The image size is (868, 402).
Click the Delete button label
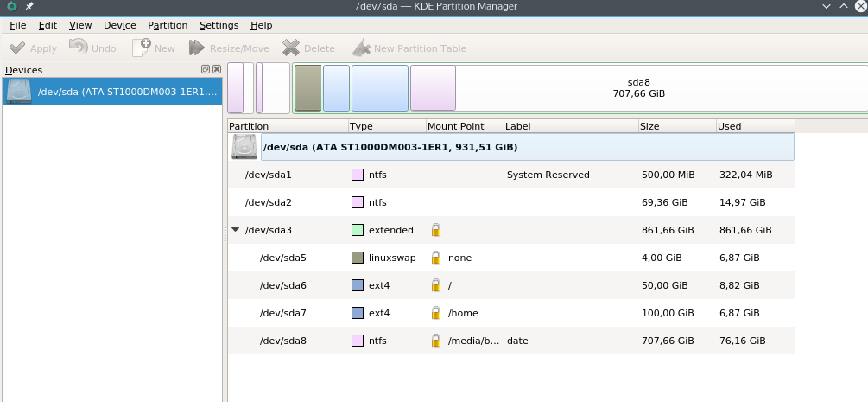click(320, 48)
